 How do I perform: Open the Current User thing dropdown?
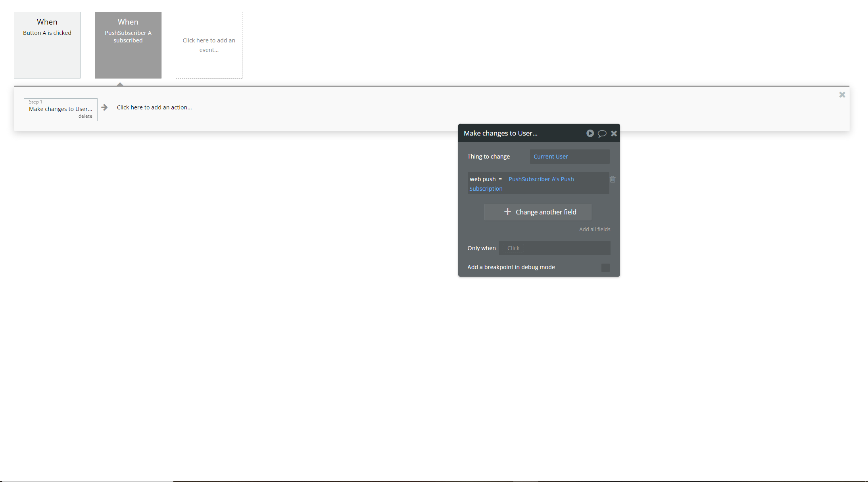pyautogui.click(x=569, y=157)
